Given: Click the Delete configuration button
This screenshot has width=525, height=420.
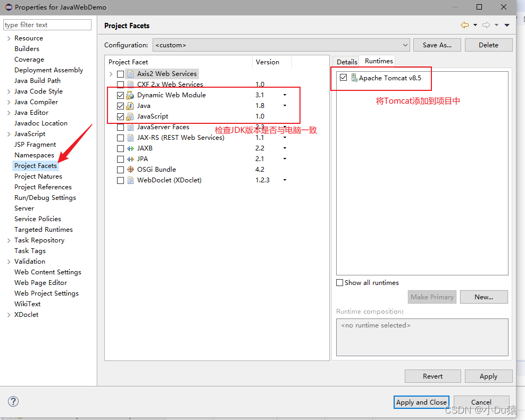Looking at the screenshot, I should [488, 45].
